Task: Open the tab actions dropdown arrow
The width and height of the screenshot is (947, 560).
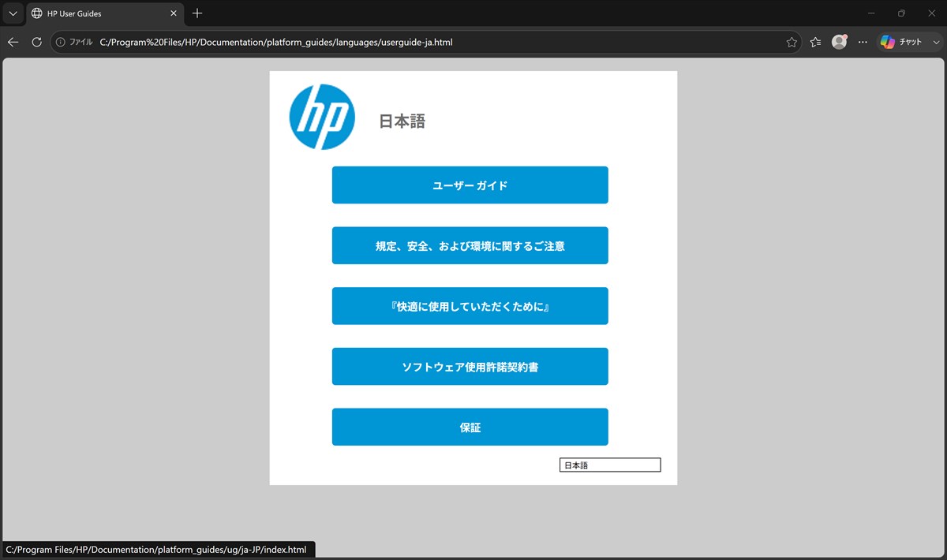Action: click(13, 13)
